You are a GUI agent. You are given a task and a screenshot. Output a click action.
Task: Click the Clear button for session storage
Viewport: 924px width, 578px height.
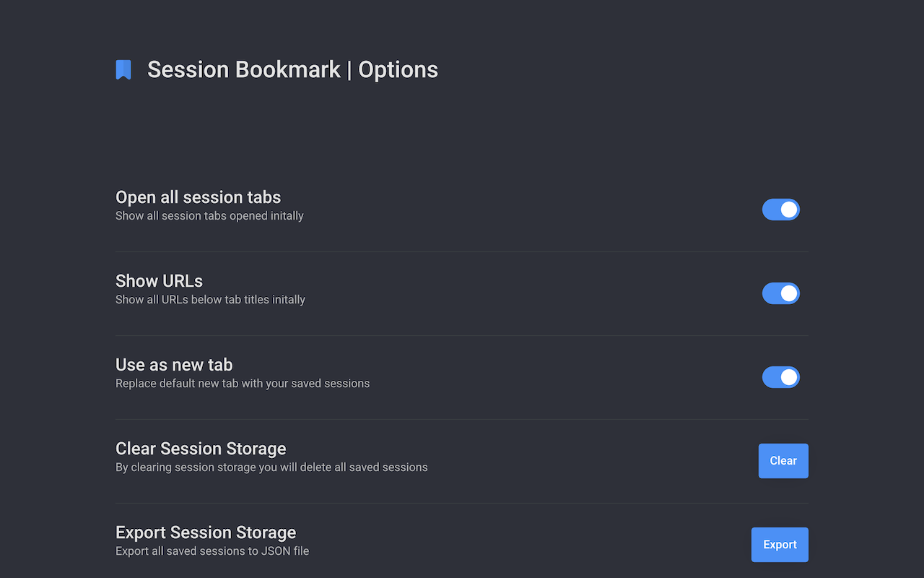(x=783, y=460)
